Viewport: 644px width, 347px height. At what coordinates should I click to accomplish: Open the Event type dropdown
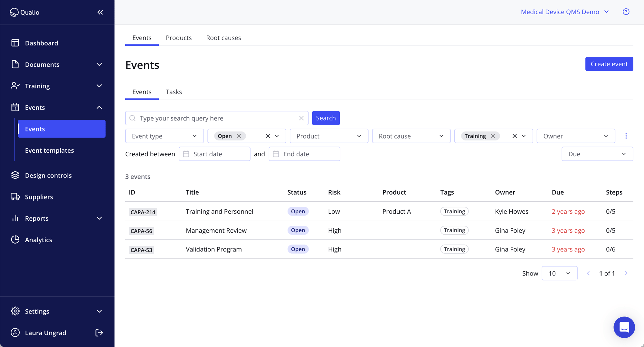coord(164,136)
